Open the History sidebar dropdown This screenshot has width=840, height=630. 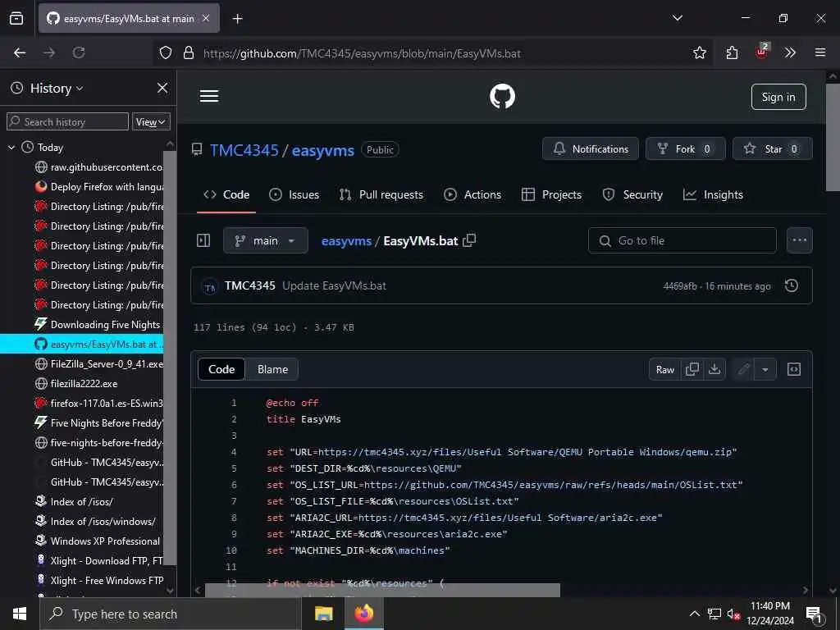point(57,89)
